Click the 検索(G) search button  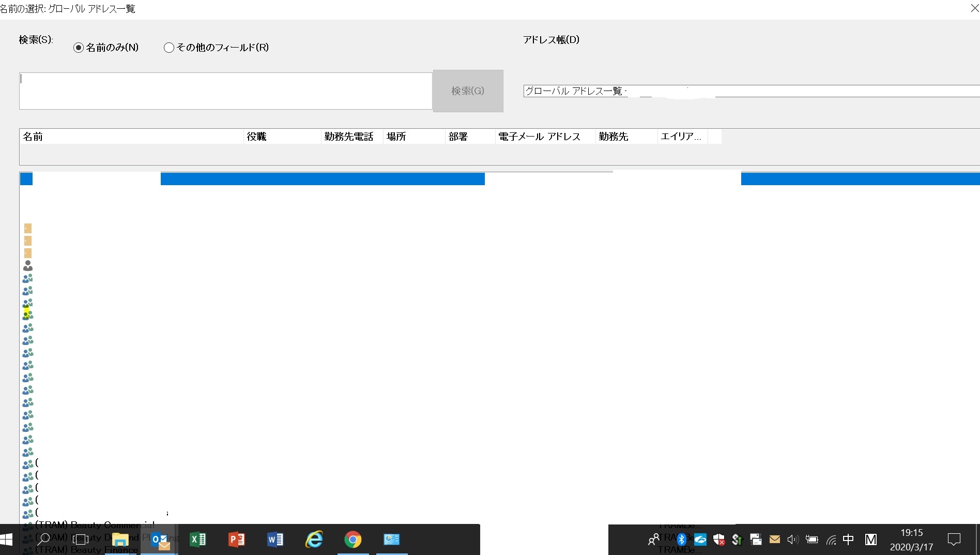click(468, 91)
